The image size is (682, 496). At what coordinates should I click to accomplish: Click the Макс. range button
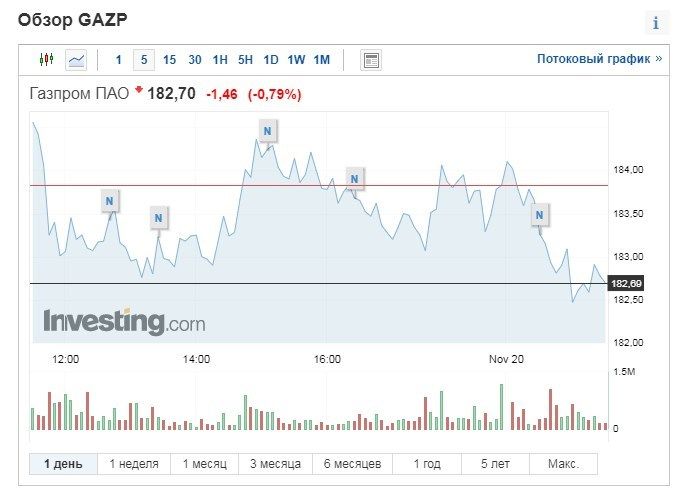[563, 464]
